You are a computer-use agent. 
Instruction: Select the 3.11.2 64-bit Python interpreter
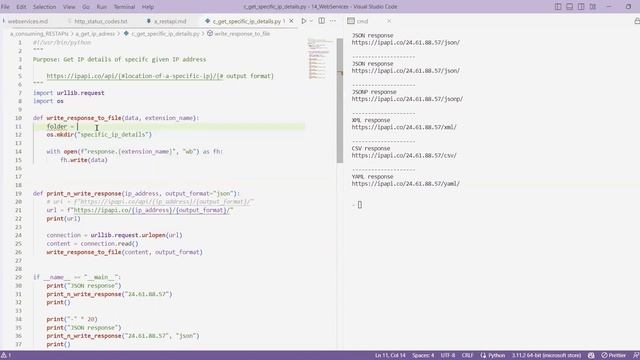(x=547, y=356)
